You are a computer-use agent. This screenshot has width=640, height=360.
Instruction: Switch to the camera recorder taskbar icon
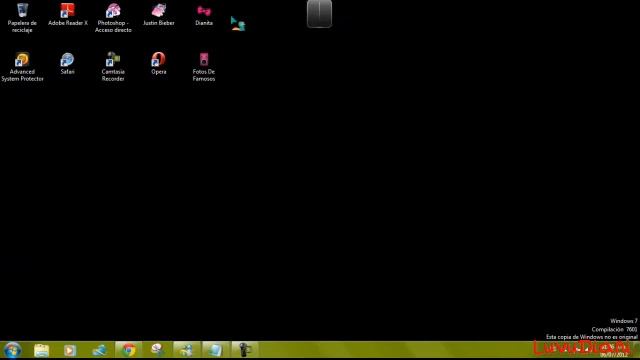click(x=244, y=350)
